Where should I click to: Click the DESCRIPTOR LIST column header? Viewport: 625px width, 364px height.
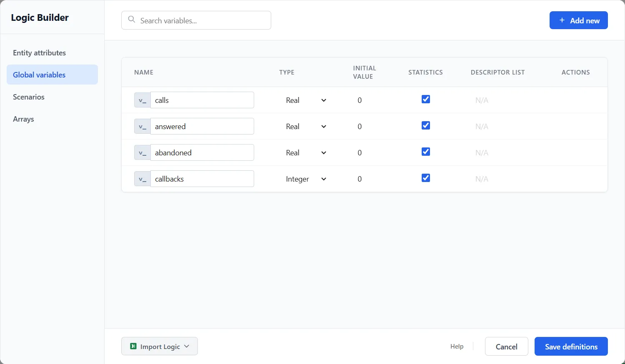coord(498,72)
